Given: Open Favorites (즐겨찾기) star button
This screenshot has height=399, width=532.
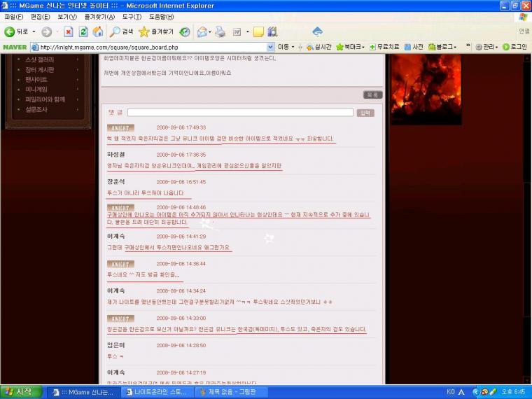Looking at the screenshot, I should click(156, 32).
